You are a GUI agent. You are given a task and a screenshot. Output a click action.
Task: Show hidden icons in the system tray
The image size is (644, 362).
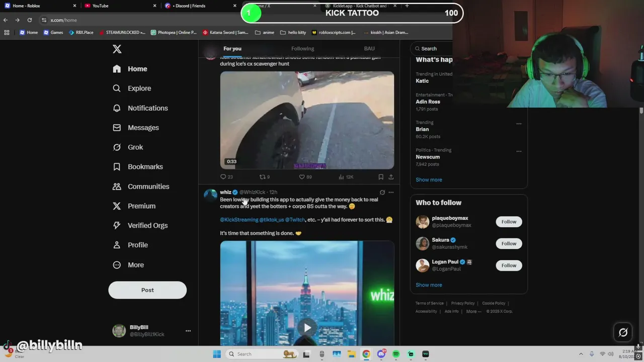click(581, 354)
